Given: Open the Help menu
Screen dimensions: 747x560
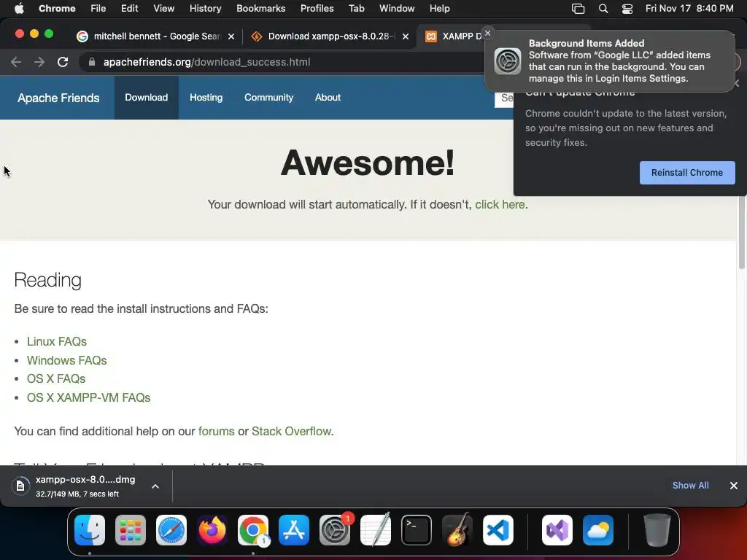Looking at the screenshot, I should (439, 8).
